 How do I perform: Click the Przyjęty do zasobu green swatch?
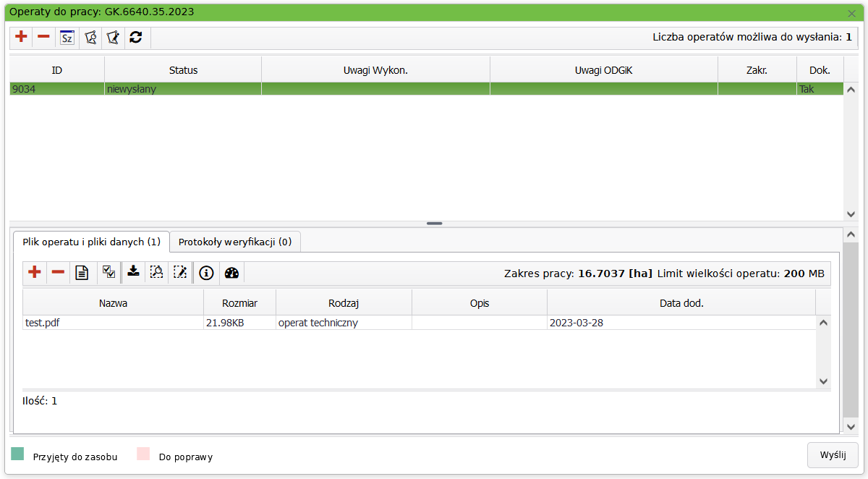(18, 454)
